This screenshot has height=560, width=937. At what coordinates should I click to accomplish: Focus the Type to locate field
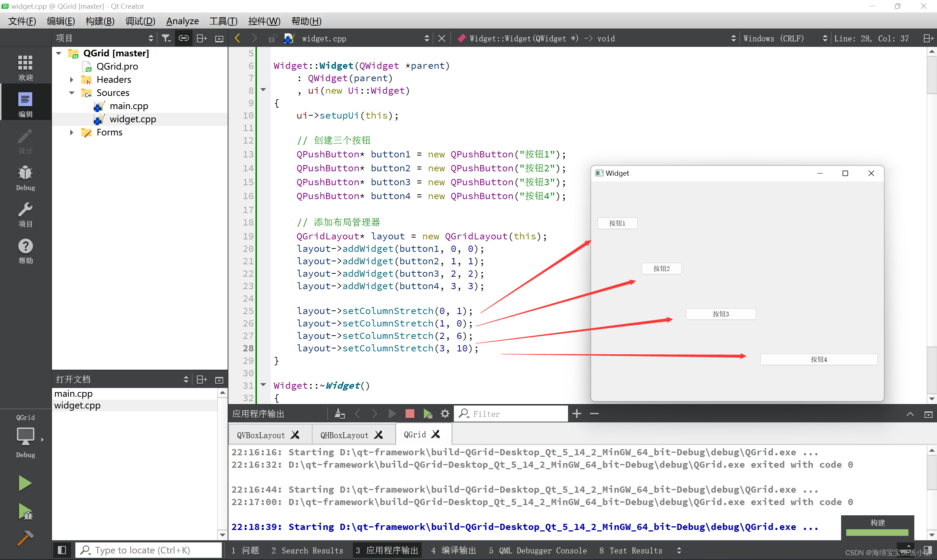tap(149, 550)
